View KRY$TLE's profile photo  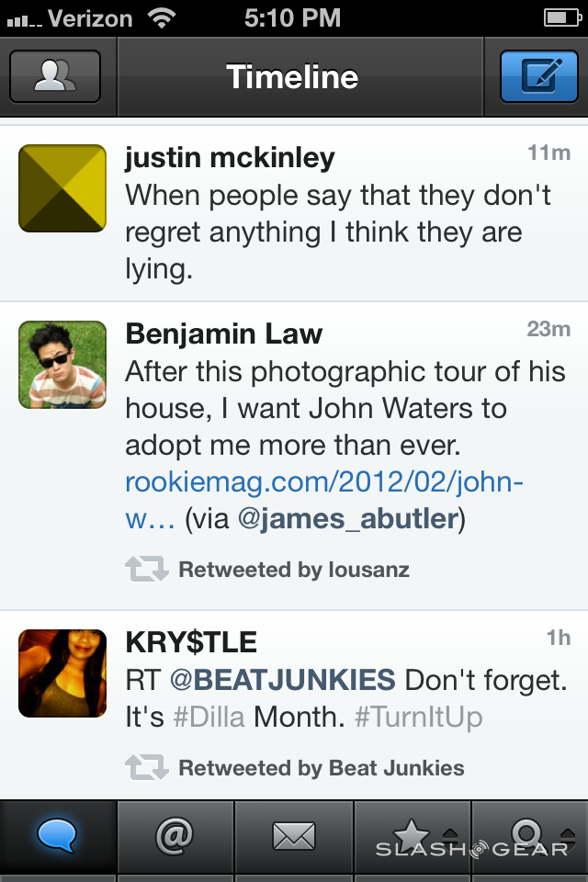(62, 673)
